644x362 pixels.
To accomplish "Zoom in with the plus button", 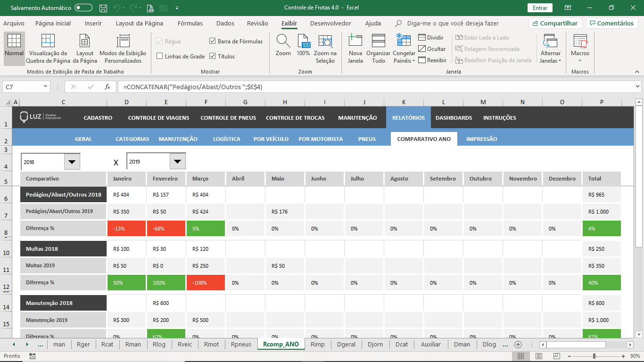I will [x=623, y=356].
